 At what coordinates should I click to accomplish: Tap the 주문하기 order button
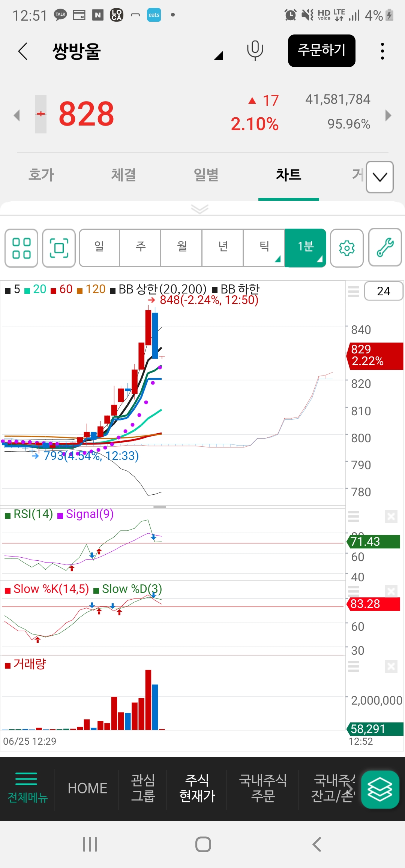(322, 51)
